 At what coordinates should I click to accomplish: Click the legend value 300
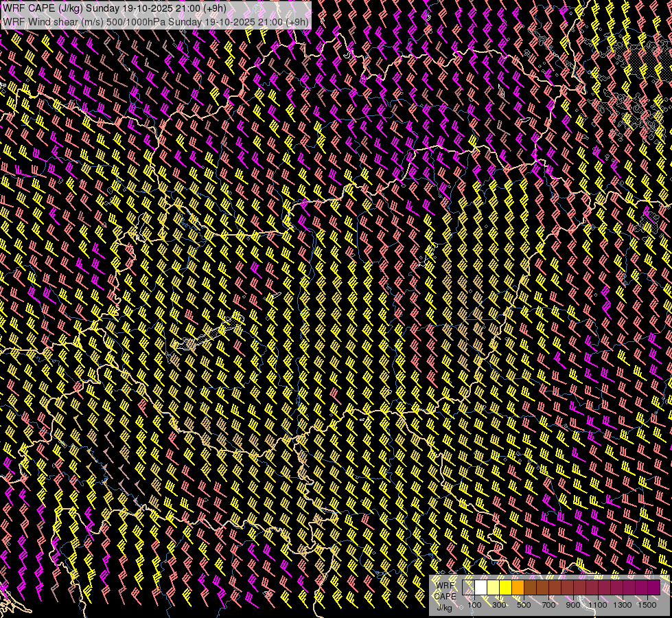(x=499, y=605)
